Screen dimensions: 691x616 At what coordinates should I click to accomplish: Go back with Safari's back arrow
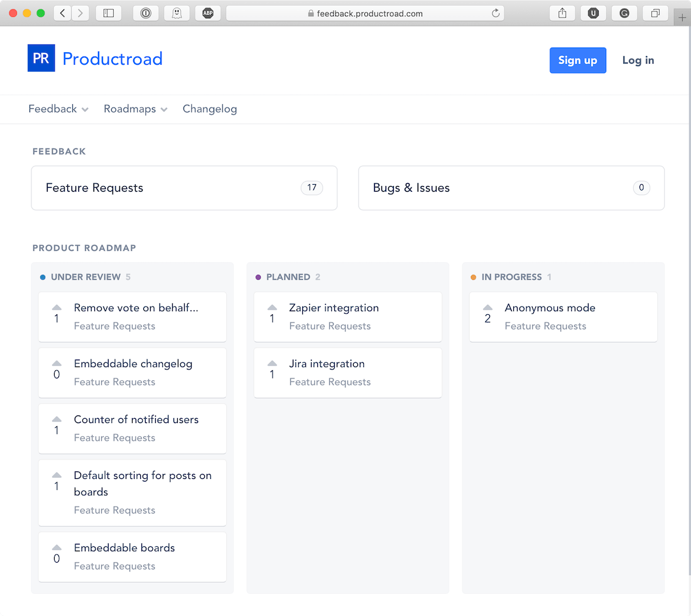point(63,13)
